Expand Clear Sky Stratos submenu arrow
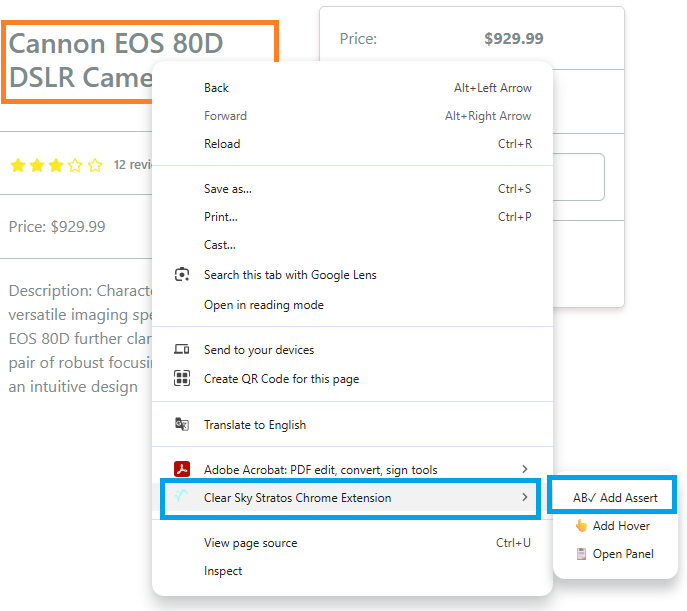 tap(525, 498)
